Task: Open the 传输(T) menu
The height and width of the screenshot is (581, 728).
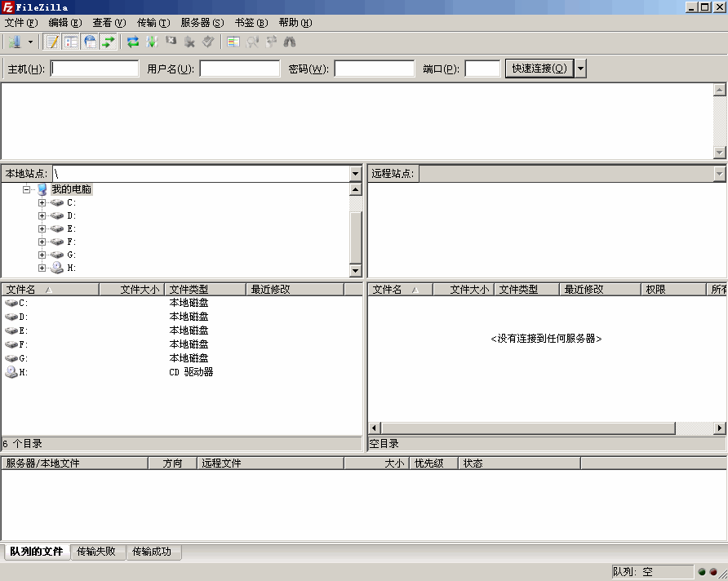Action: pyautogui.click(x=153, y=23)
